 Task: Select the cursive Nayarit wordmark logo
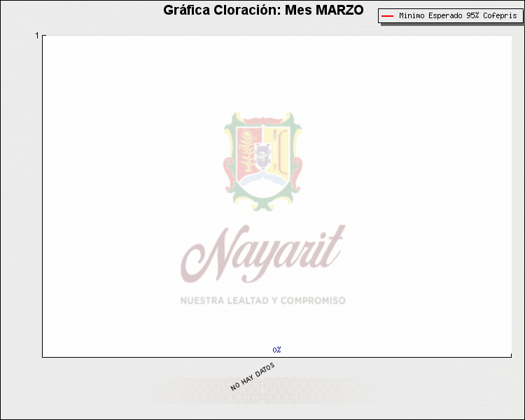[262, 253]
